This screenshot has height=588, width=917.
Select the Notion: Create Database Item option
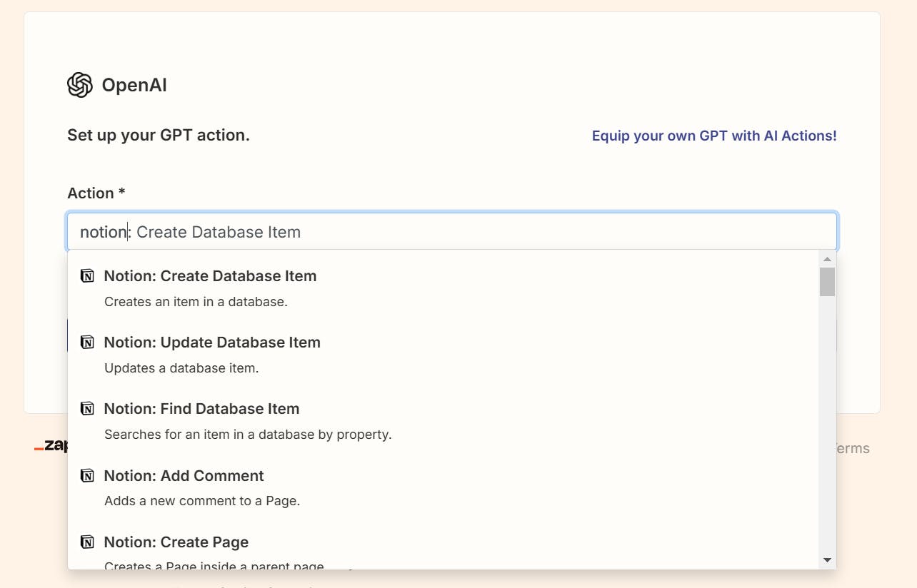210,276
